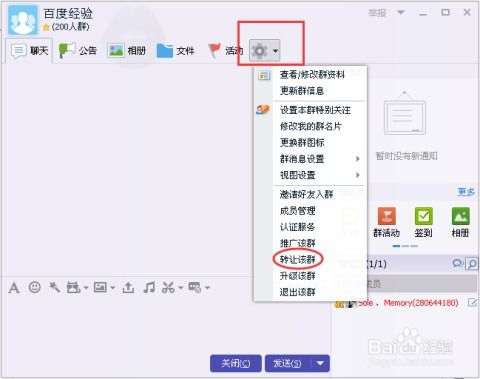Select 退出该群 to leave group
Viewport: 480px width, 379px height.
coord(297,292)
